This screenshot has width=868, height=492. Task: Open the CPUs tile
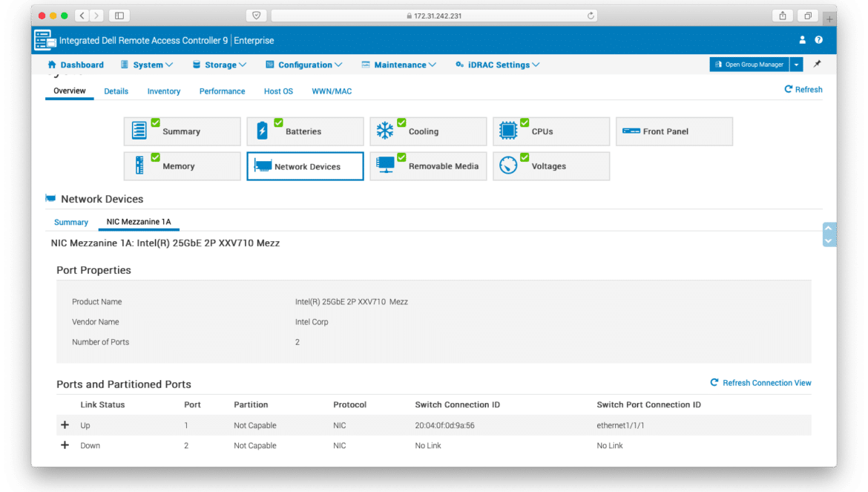[x=550, y=131]
